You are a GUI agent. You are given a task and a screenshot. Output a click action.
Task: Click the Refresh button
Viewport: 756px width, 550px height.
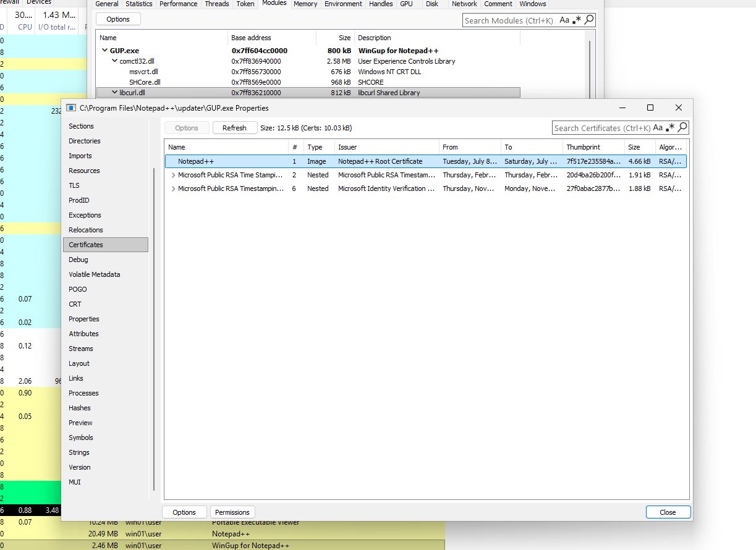tap(234, 128)
